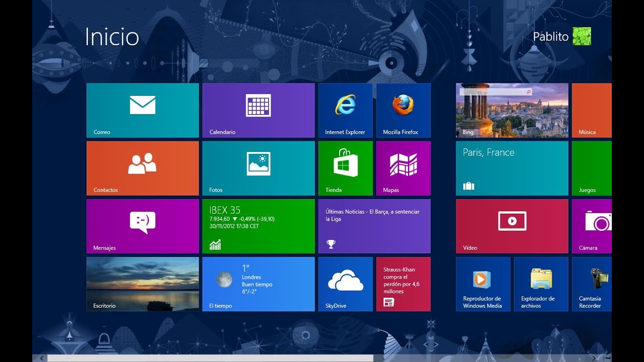Viewport: 644px width, 362px height.
Task: Open the SkyDrive tile
Action: 346,284
